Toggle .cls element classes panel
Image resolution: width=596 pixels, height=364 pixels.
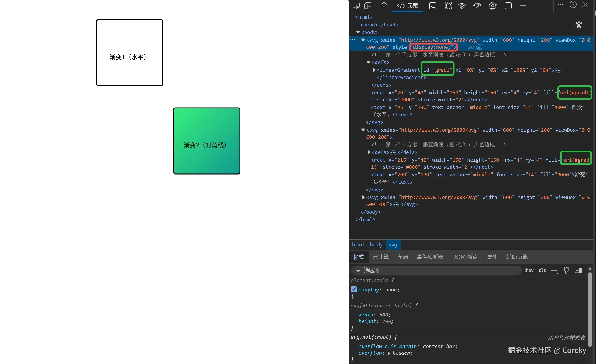point(542,270)
